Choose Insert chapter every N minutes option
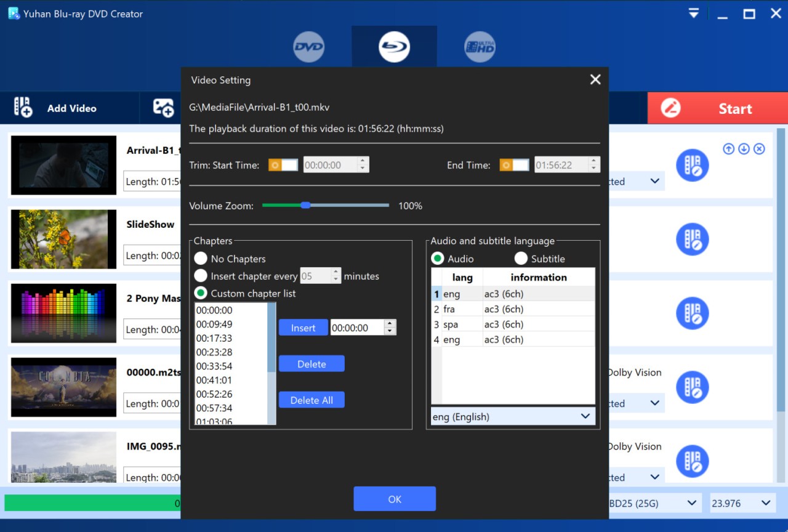Image resolution: width=788 pixels, height=532 pixels. [201, 276]
